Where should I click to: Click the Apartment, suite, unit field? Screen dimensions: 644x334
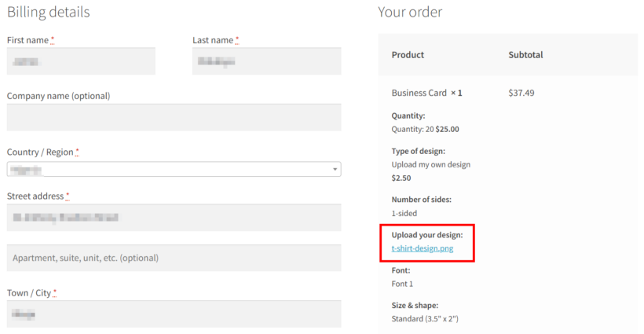click(x=174, y=258)
